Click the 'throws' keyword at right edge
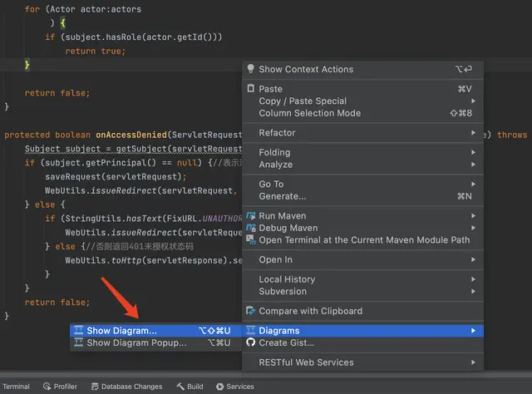The height and width of the screenshot is (394, 532). tap(512, 135)
